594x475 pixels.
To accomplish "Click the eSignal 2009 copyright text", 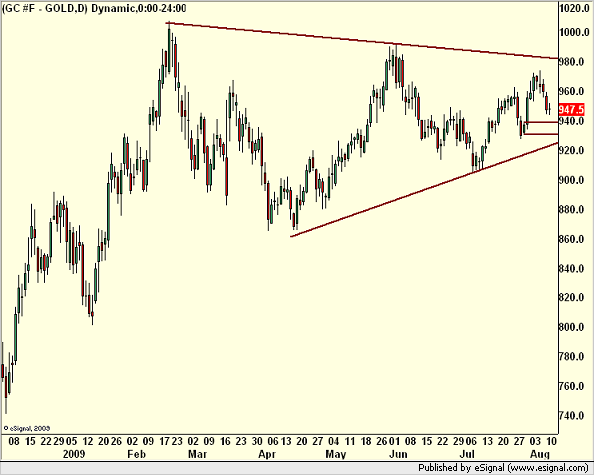I will click(x=27, y=428).
